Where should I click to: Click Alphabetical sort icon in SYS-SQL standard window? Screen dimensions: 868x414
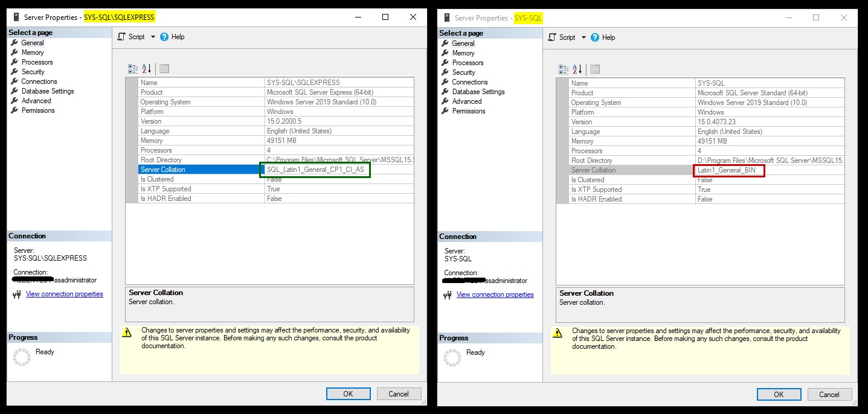tap(577, 69)
